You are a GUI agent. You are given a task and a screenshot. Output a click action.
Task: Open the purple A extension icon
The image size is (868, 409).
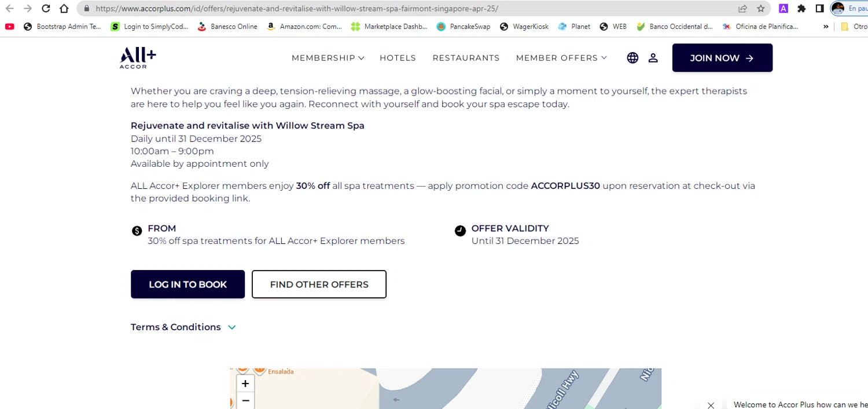pyautogui.click(x=784, y=9)
